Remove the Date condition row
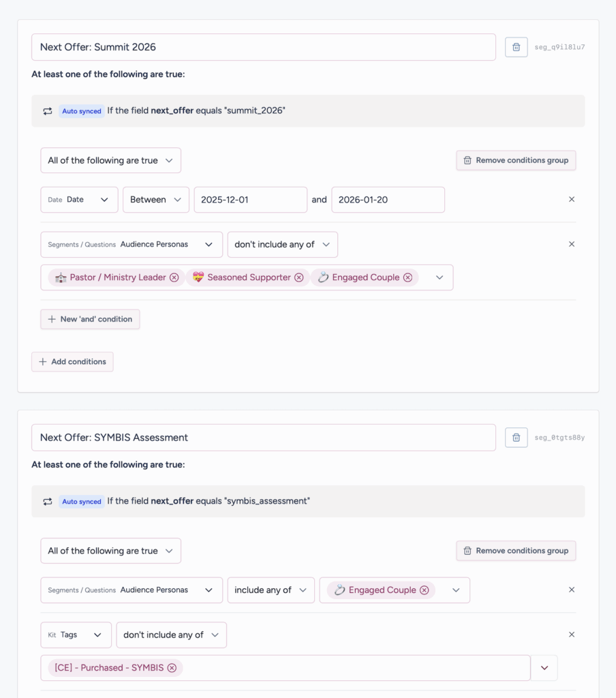Screen dimensions: 616x698 tap(571, 200)
